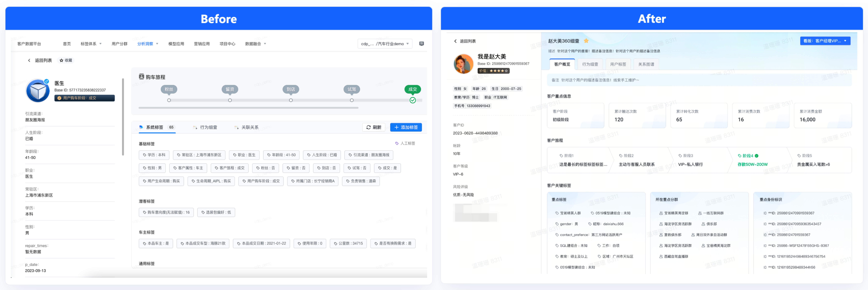Click the horizontal scrollbar under 购车旅程 journey
The width and height of the screenshot is (868, 290).
point(248,108)
